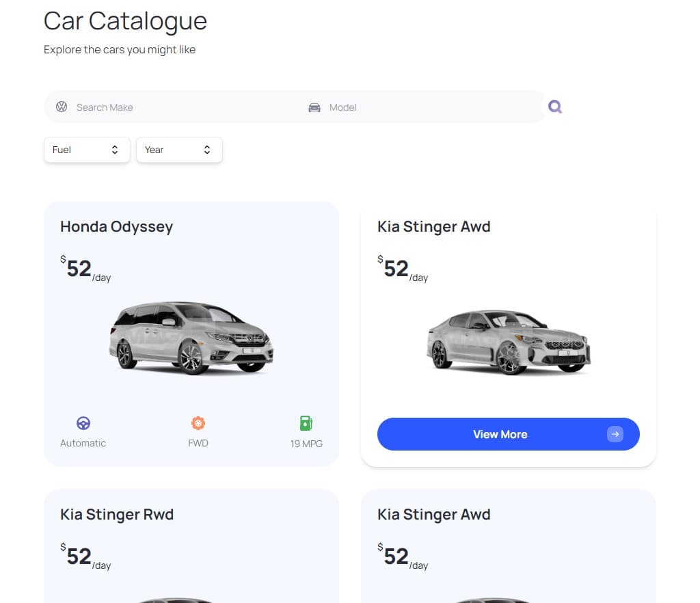Click the 19 MPG label
700x603 pixels.
click(x=306, y=444)
